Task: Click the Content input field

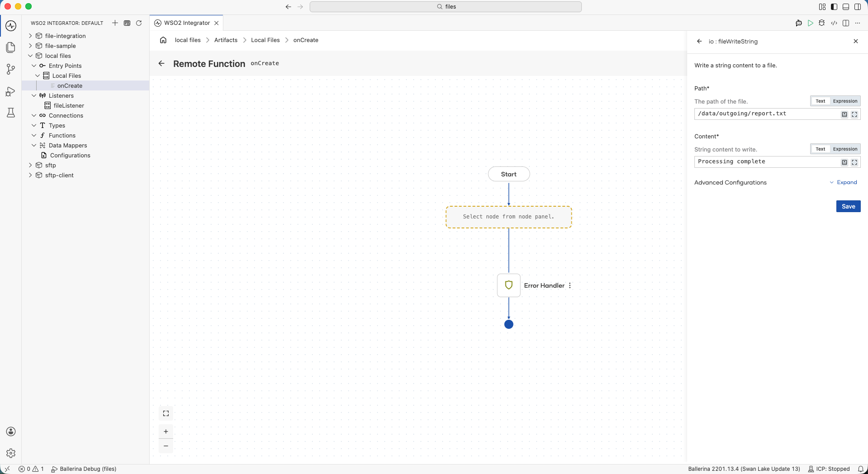Action: pyautogui.click(x=767, y=162)
